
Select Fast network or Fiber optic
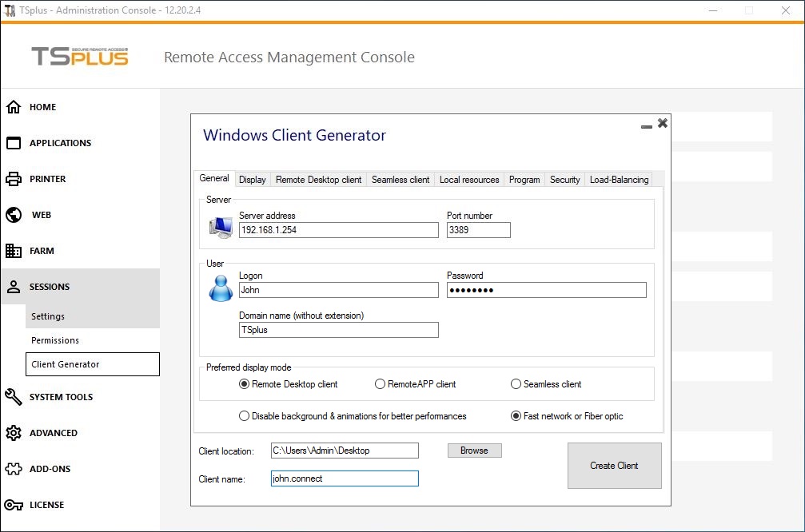tap(516, 416)
